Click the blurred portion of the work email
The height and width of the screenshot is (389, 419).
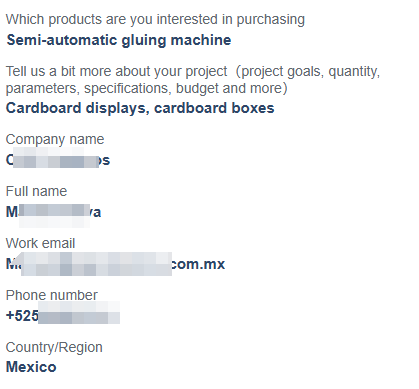(x=96, y=264)
